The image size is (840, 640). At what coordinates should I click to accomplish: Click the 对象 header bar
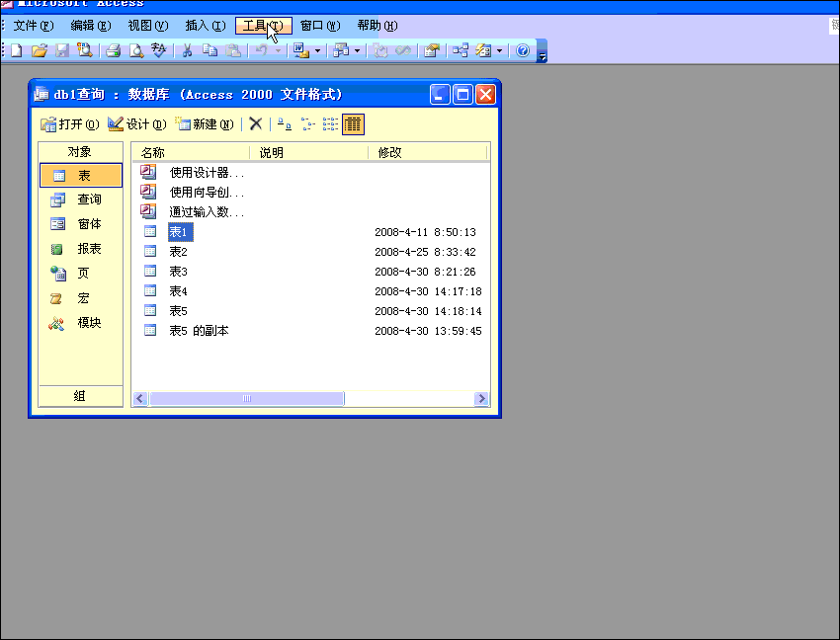tap(80, 152)
